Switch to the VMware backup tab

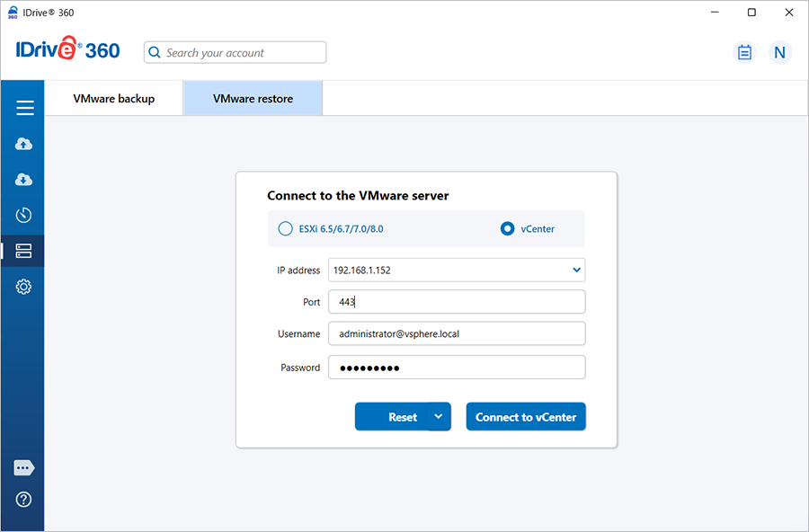[x=114, y=99]
